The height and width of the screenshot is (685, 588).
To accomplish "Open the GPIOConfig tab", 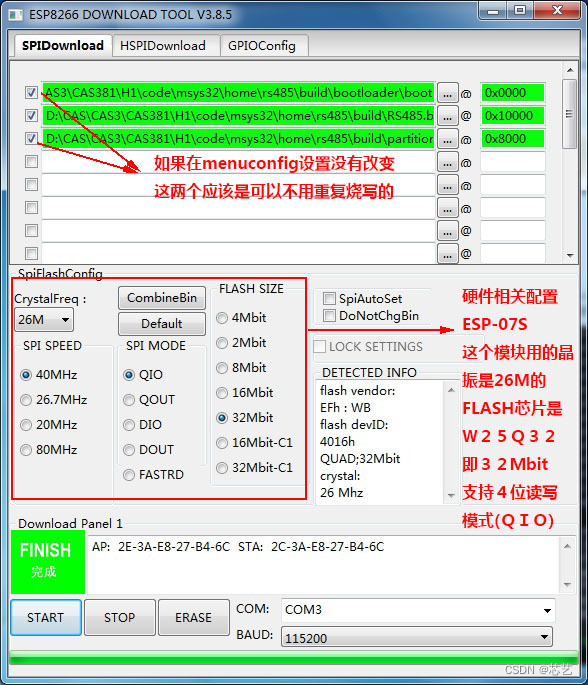I will (262, 46).
